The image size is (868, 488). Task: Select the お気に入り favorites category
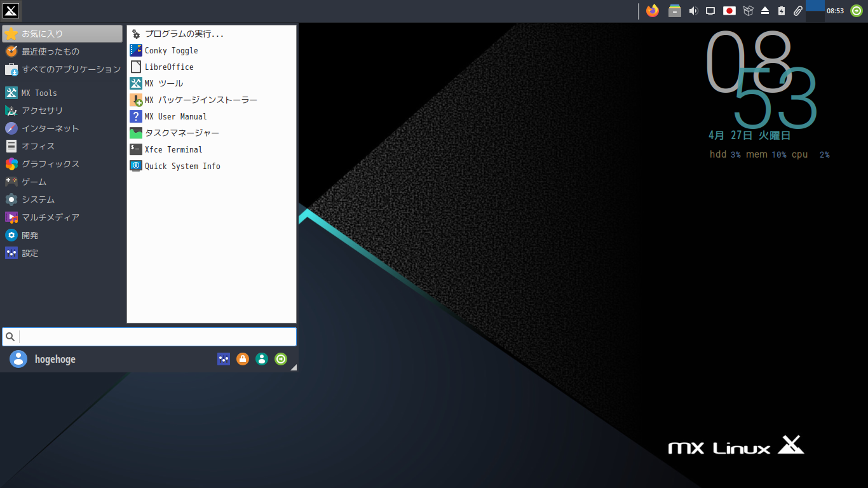pyautogui.click(x=62, y=34)
